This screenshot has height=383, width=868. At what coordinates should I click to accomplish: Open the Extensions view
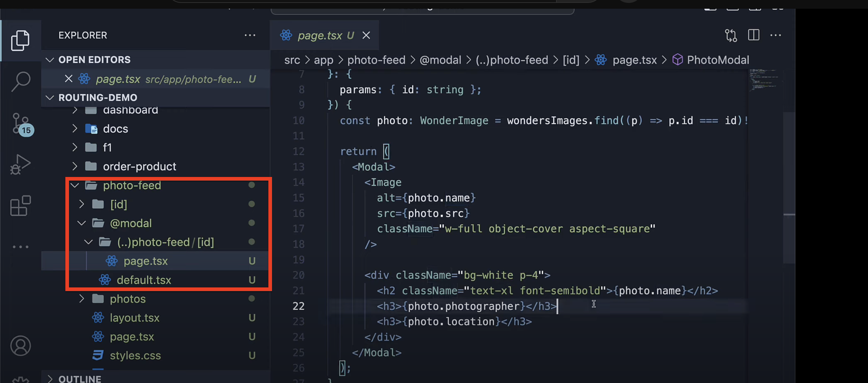[x=20, y=206]
